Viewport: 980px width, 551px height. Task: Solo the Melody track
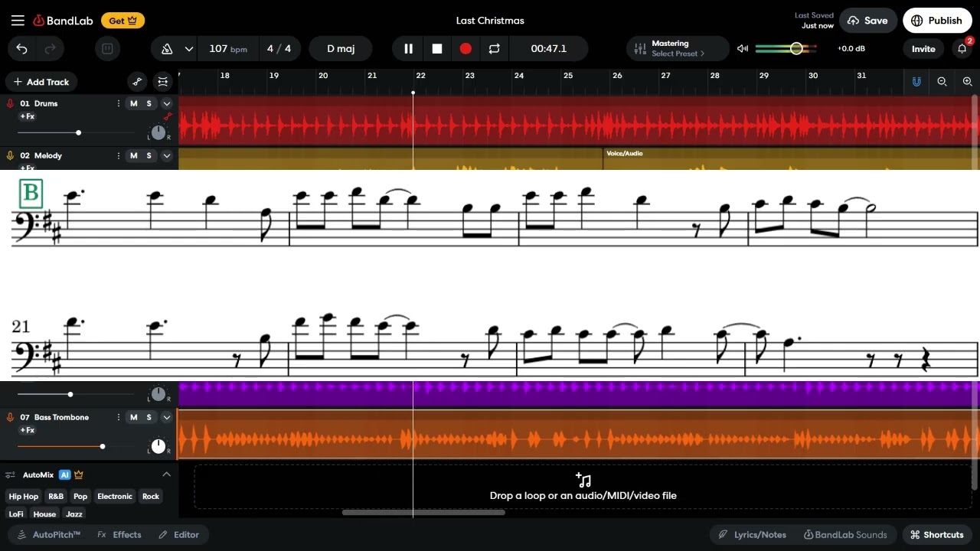[149, 155]
